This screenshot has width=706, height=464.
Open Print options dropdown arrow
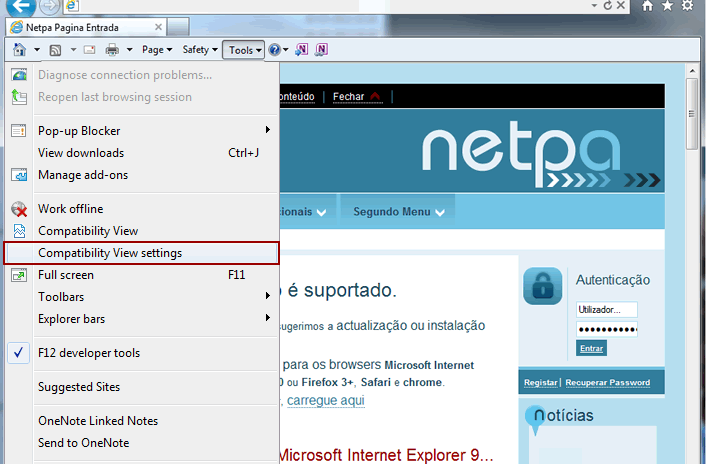coord(129,50)
